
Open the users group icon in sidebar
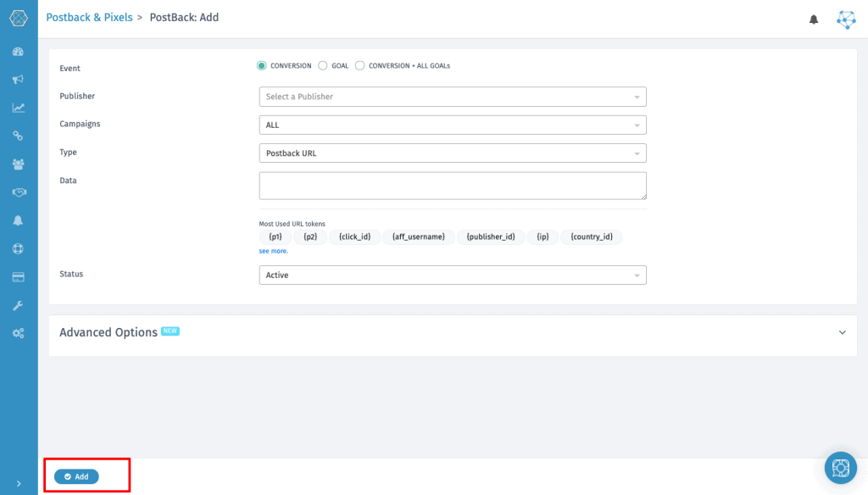(19, 164)
